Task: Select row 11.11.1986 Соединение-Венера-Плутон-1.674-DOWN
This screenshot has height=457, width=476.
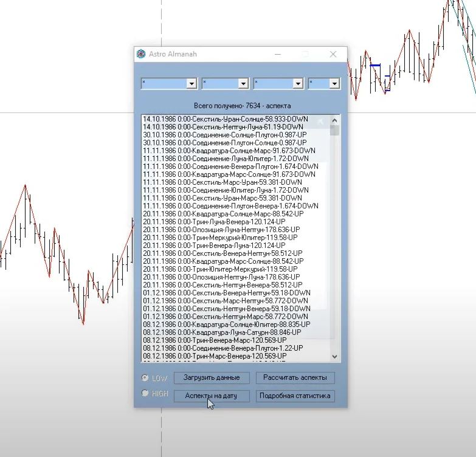Action: (236, 167)
